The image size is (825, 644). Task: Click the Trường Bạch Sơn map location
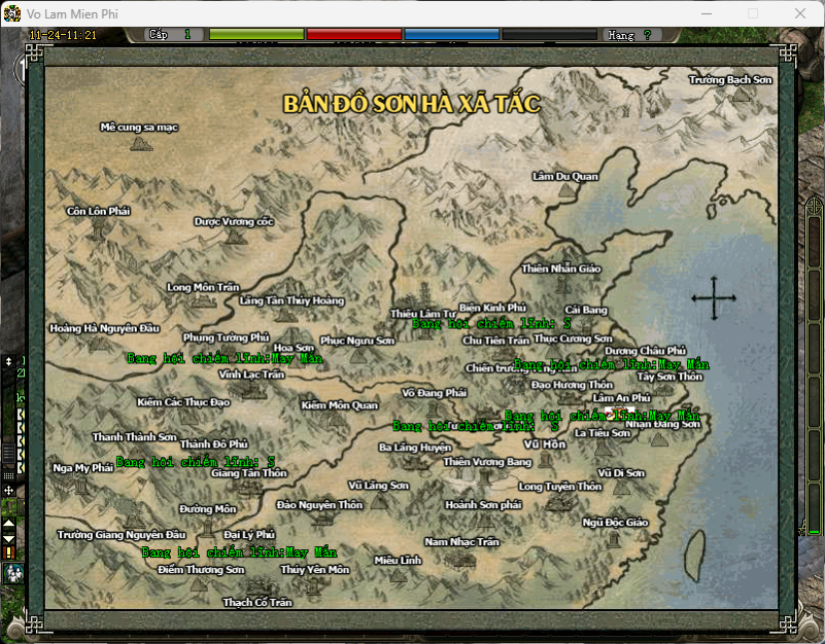(730, 79)
